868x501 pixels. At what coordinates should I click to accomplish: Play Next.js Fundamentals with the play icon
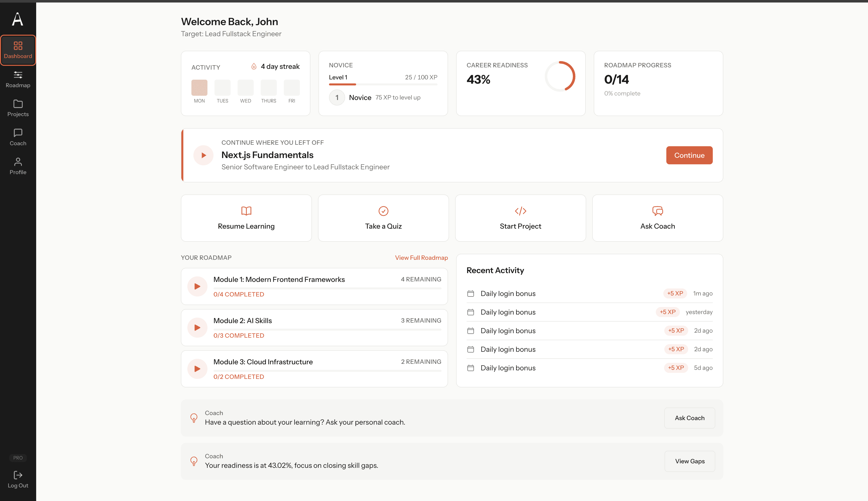coord(204,155)
